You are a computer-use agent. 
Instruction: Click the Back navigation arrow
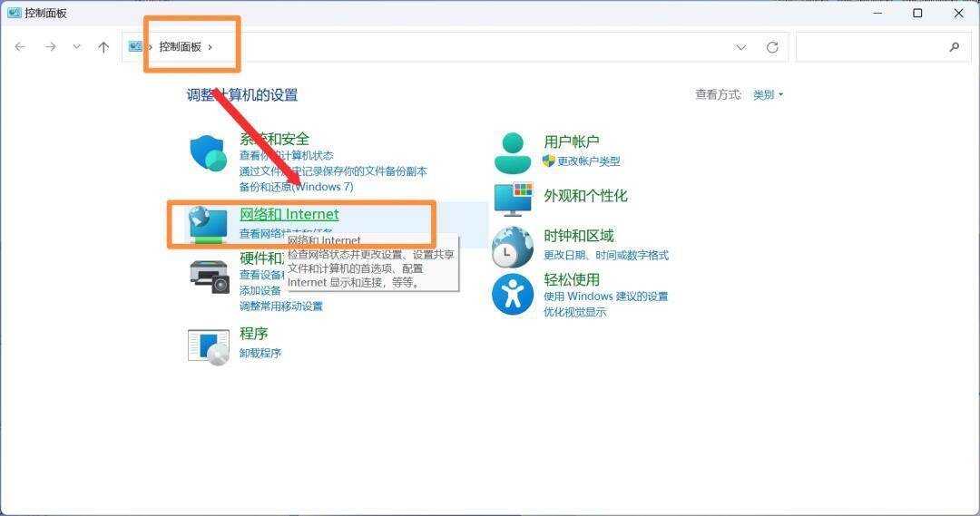[20, 47]
